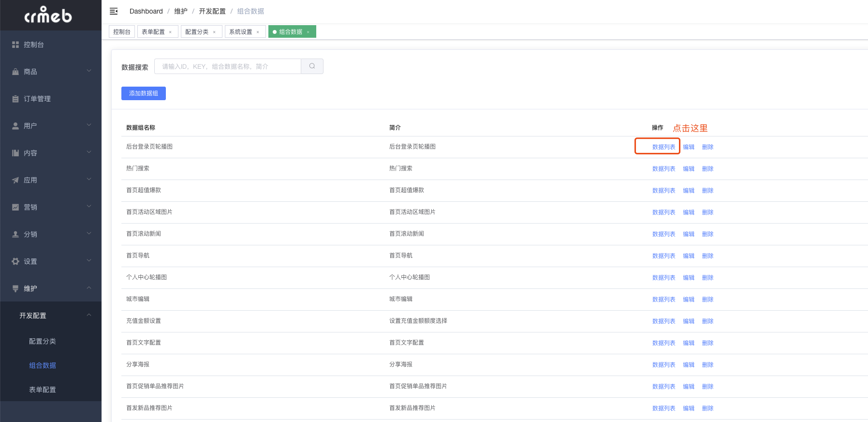This screenshot has width=868, height=422.
Task: Click 编辑 for 城市编辑 row
Action: point(689,300)
